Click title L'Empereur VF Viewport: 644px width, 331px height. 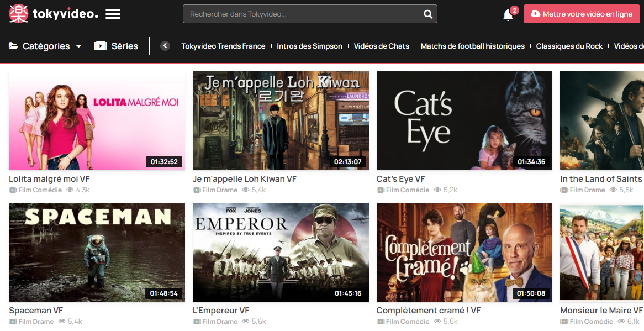tap(221, 311)
